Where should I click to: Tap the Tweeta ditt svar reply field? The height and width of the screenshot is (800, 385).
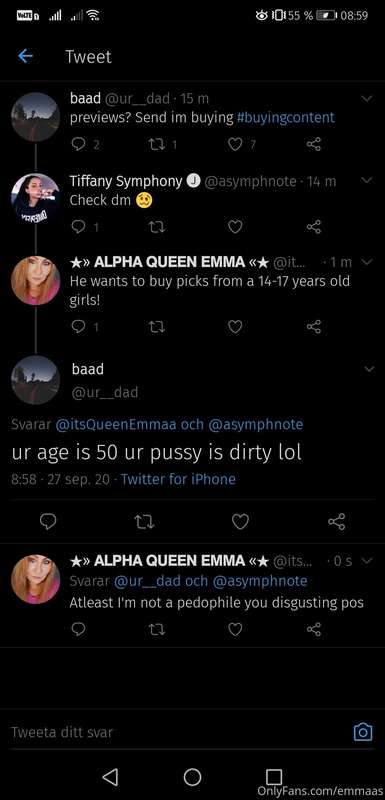coord(173,732)
